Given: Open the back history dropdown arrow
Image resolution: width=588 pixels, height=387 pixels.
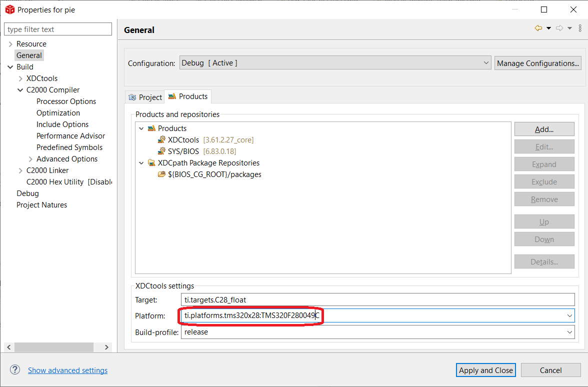Looking at the screenshot, I should click(548, 28).
